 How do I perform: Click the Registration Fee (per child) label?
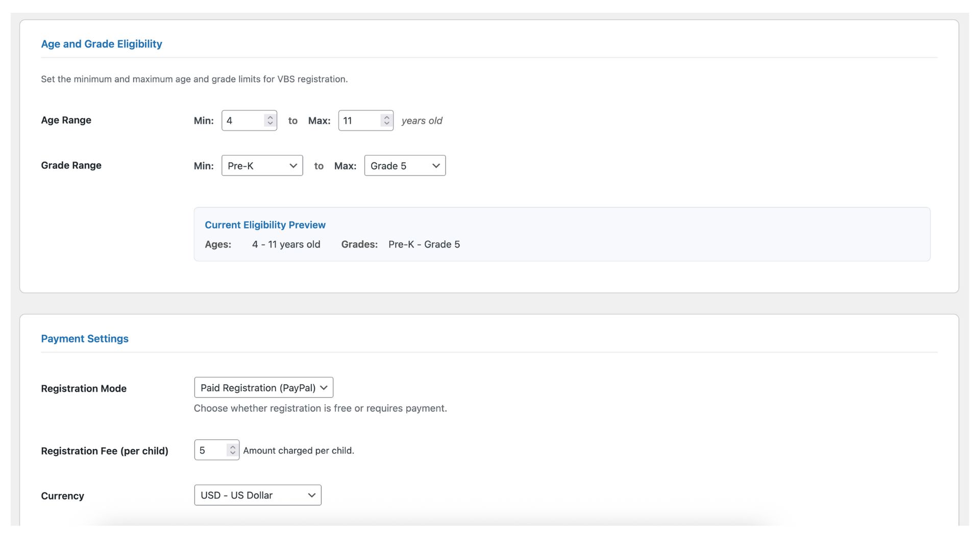(105, 451)
